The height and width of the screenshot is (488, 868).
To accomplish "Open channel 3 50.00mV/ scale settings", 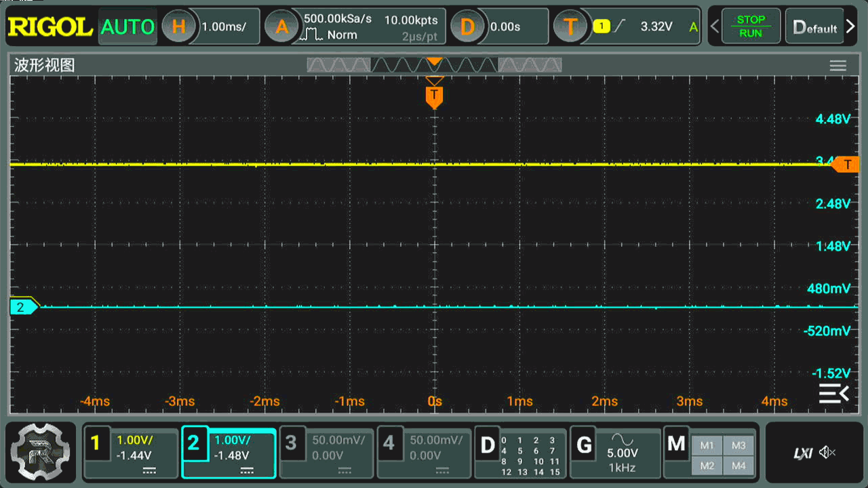I will coord(338,440).
